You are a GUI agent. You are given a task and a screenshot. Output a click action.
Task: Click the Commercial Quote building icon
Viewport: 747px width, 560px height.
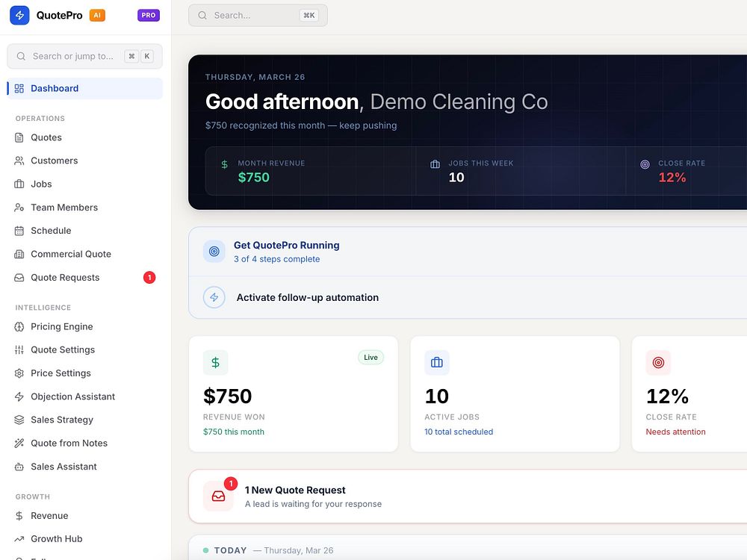click(x=19, y=255)
